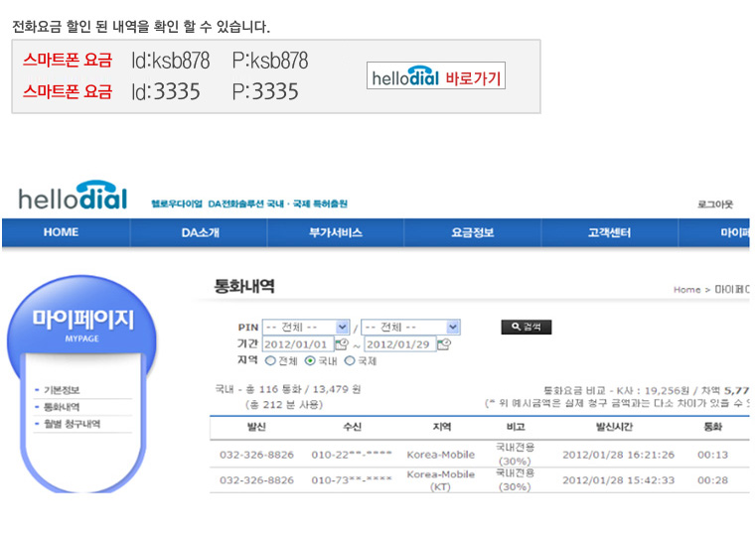The height and width of the screenshot is (539, 756).
Task: Open the start date calendar picker icon
Action: pyautogui.click(x=342, y=344)
